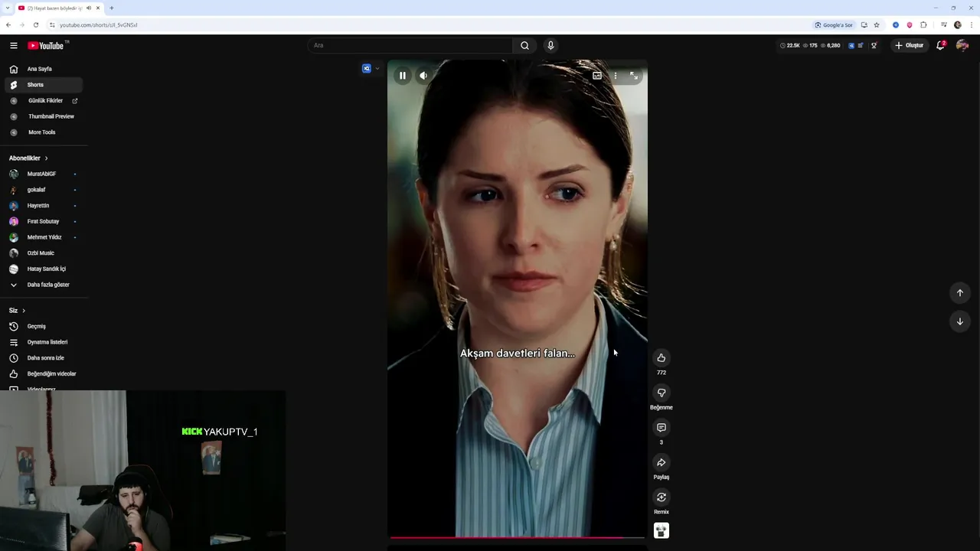The image size is (980, 551).
Task: Open Hatay Sandık İçi channel
Action: pos(44,269)
